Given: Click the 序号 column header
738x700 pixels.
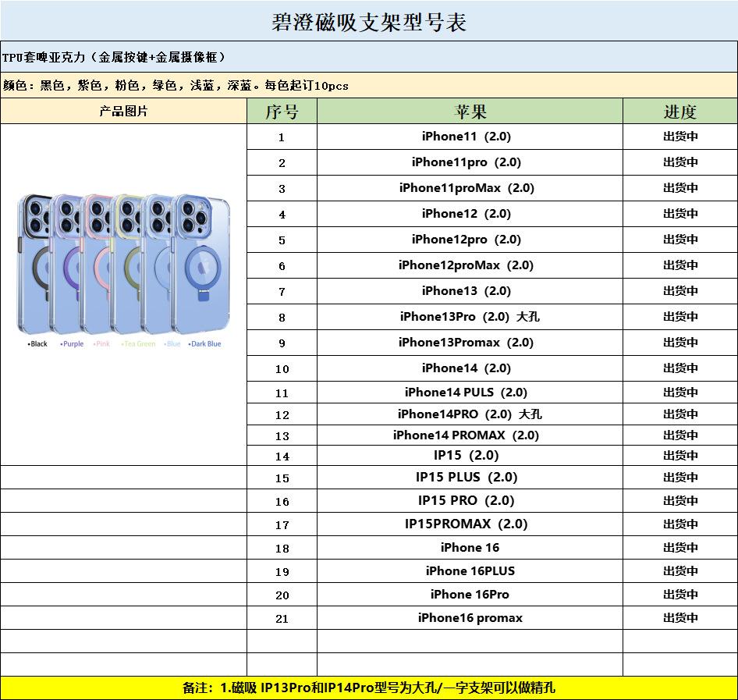Looking at the screenshot, I should (x=282, y=112).
